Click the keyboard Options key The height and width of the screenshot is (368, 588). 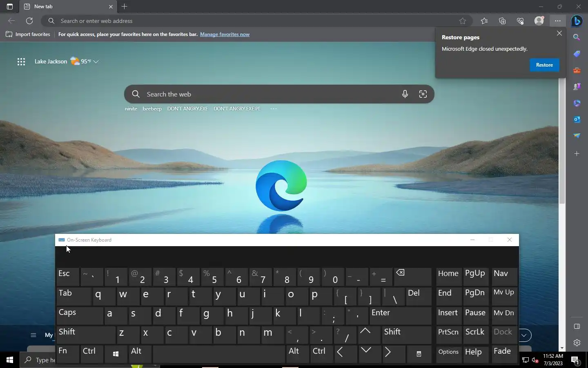click(x=449, y=354)
